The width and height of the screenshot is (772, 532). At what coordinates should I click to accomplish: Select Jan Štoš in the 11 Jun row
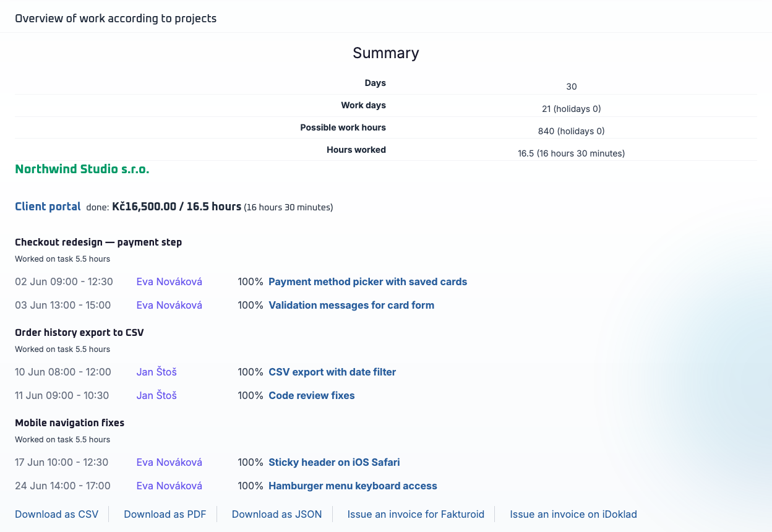click(x=157, y=395)
